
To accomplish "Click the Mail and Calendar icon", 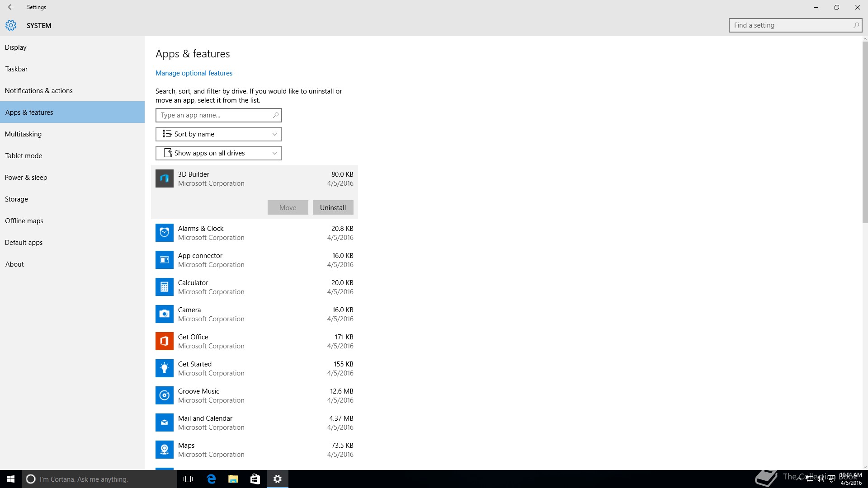I will 165,422.
